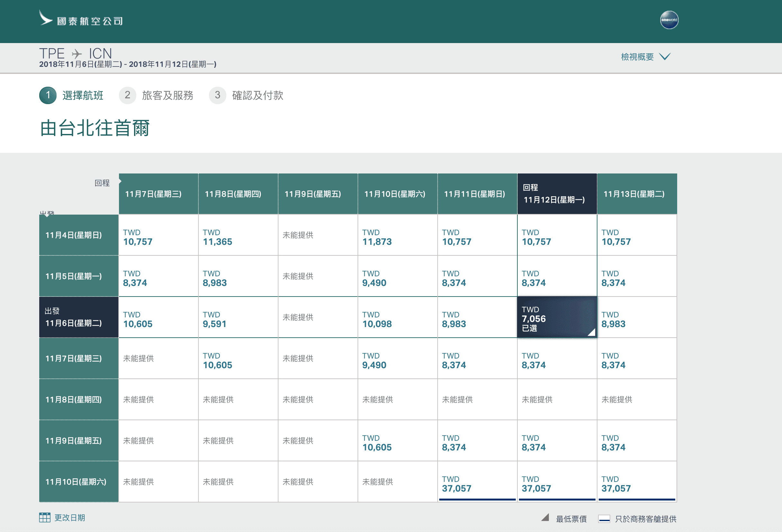782x532 pixels.
Task: Select return column 11月10日(星期六)
Action: coord(398,194)
